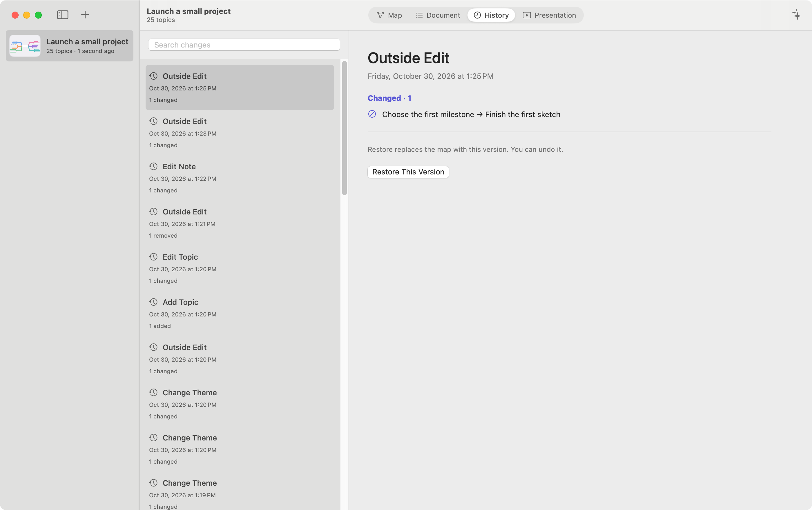Select the Edit Topic history entry
This screenshot has height=510, width=812.
point(240,268)
